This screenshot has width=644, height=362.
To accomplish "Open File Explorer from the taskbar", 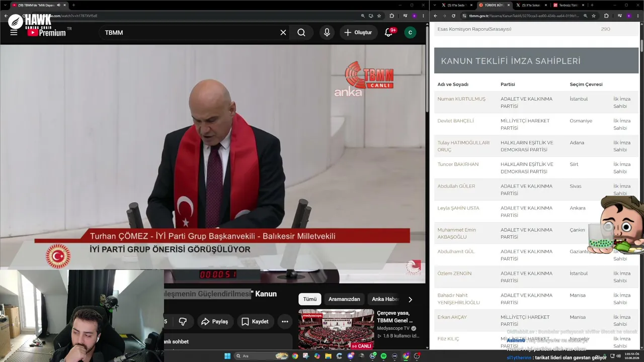I will [x=328, y=356].
